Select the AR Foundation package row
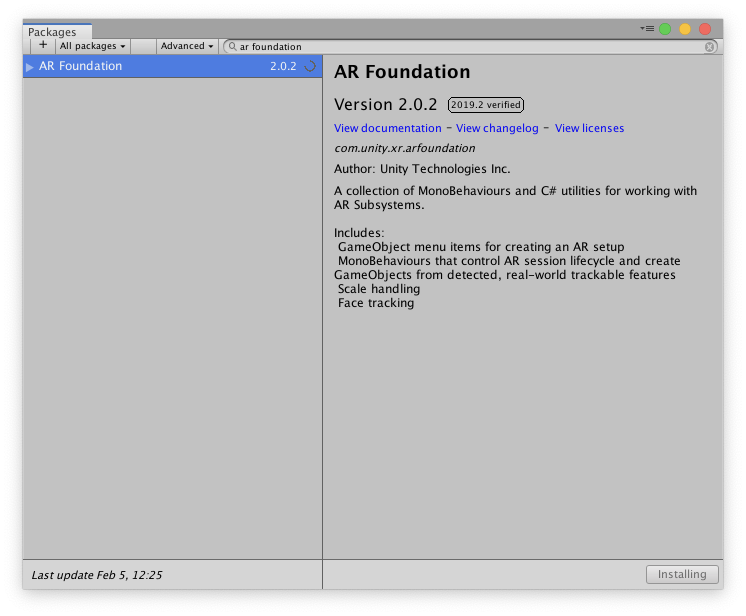This screenshot has width=746, height=616. pyautogui.click(x=172, y=66)
